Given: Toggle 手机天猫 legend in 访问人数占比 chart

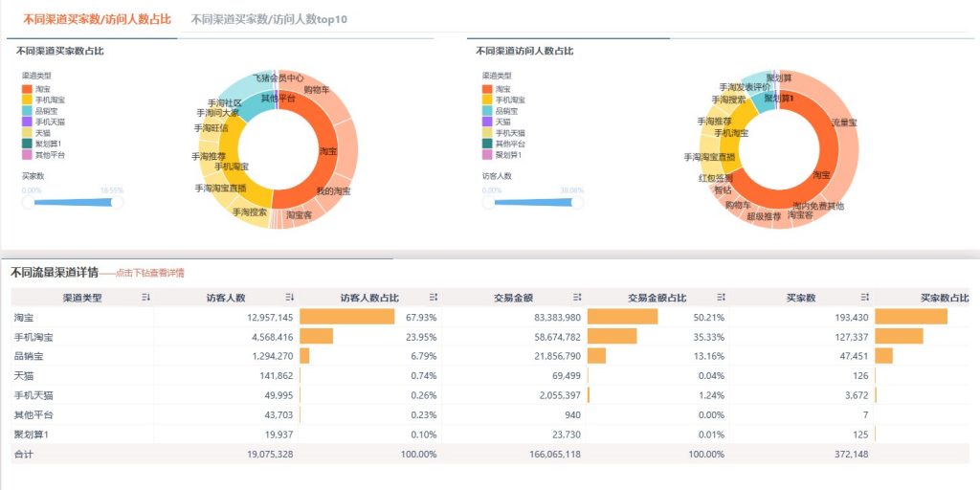Looking at the screenshot, I should (x=503, y=133).
